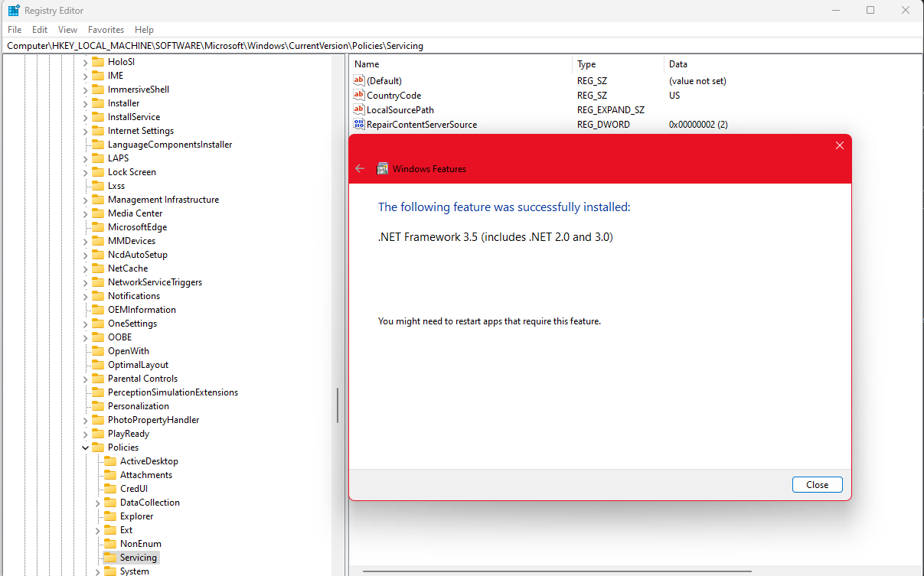Expand the Ext node
Image resolution: width=924 pixels, height=576 pixels.
96,529
